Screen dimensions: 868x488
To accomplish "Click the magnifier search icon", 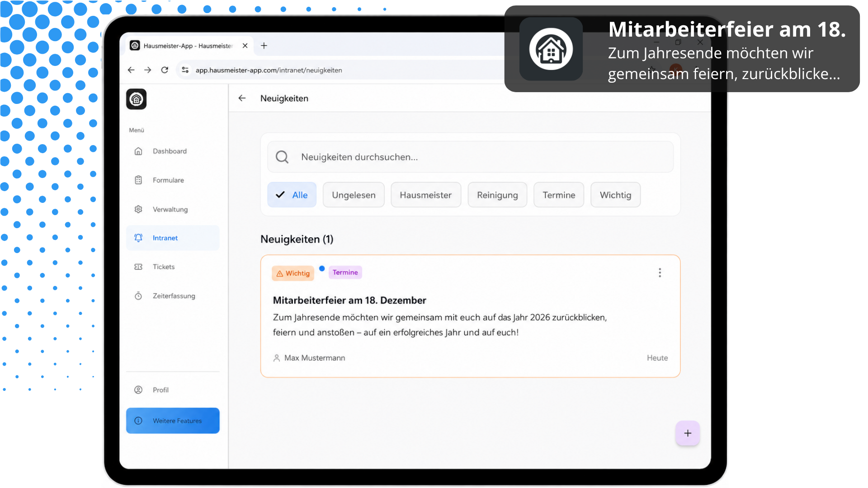I will tap(282, 157).
